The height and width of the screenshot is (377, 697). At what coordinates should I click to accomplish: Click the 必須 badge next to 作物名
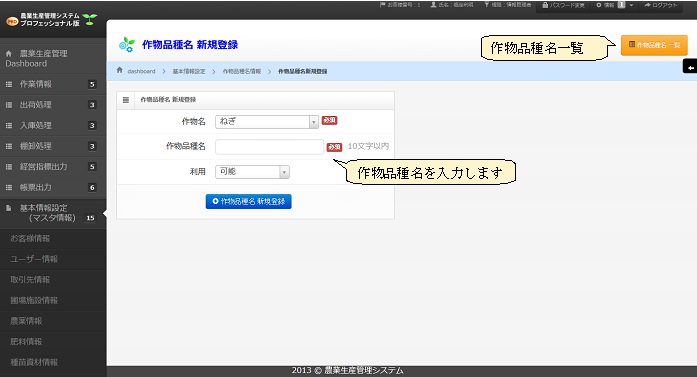(329, 120)
